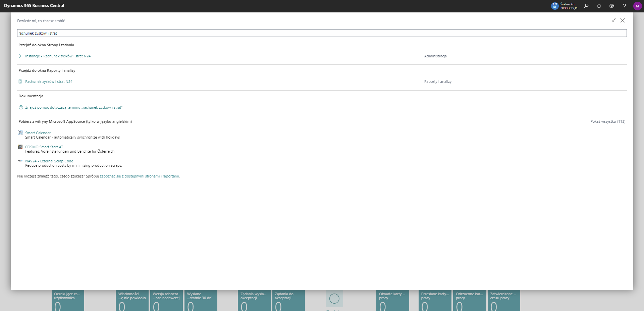The image size is (644, 311).
Task: Click the report icon beside Rachunek zysków
Action: pyautogui.click(x=20, y=82)
